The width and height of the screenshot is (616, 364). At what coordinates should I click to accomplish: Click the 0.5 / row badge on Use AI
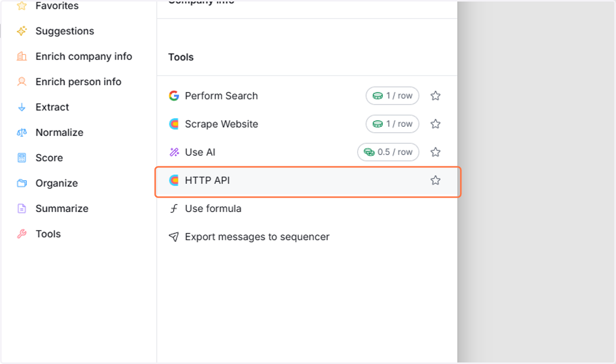tap(388, 152)
